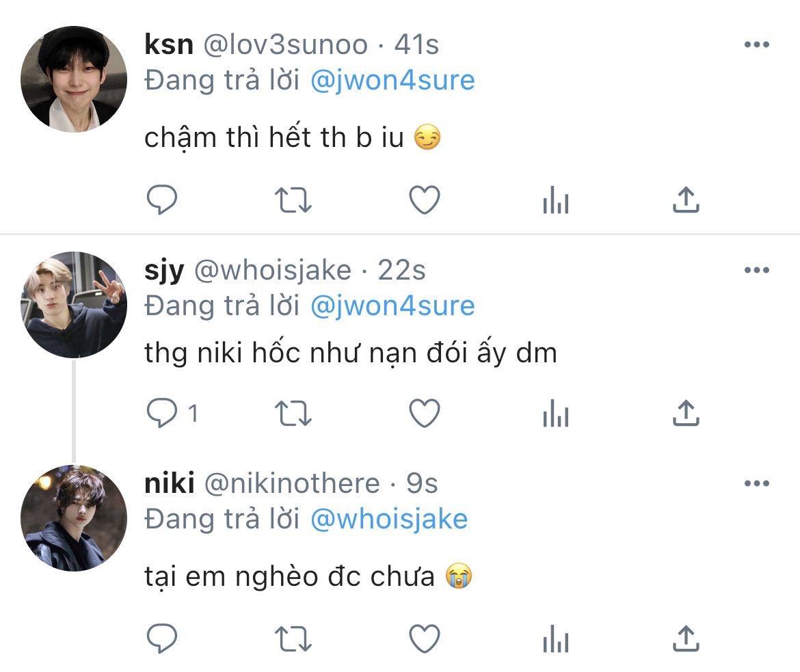This screenshot has width=800, height=672.
Task: Open sjy's profile name
Action: point(164,271)
